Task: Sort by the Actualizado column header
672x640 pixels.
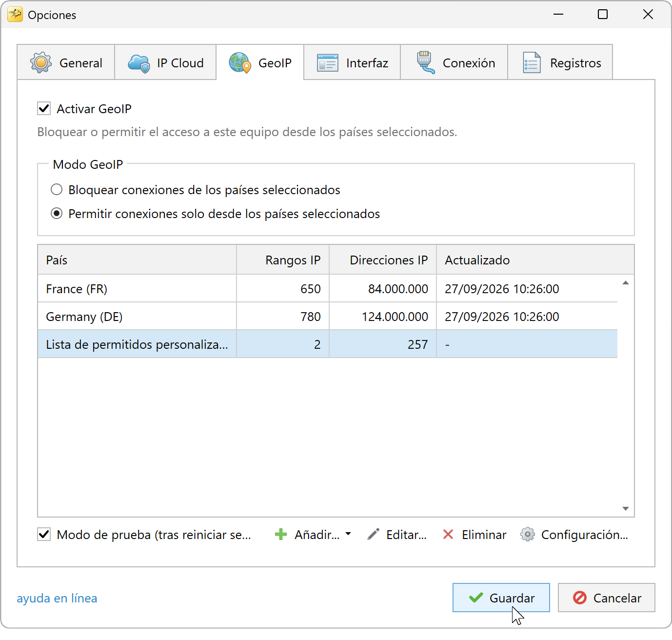Action: click(x=535, y=260)
